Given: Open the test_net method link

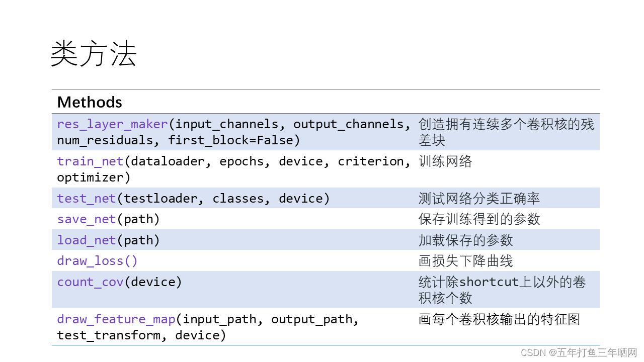Looking at the screenshot, I should tap(86, 198).
